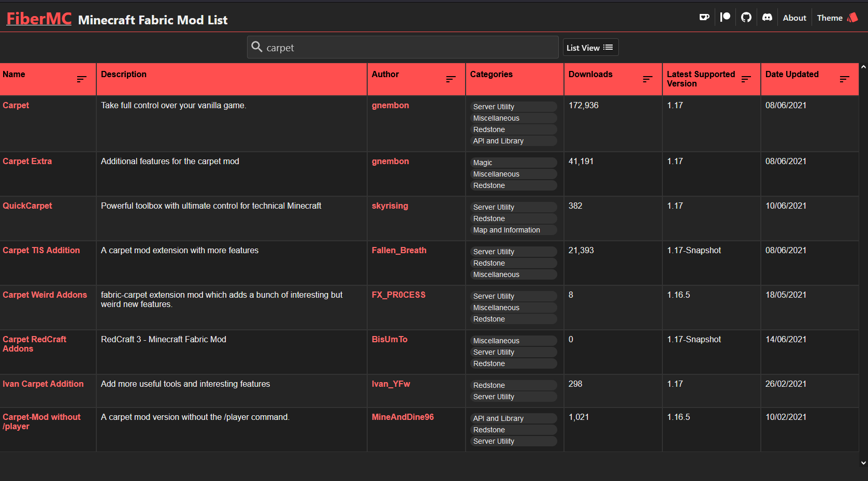Click Server Utility tag in Carpet RedCraft Addons row

[514, 352]
